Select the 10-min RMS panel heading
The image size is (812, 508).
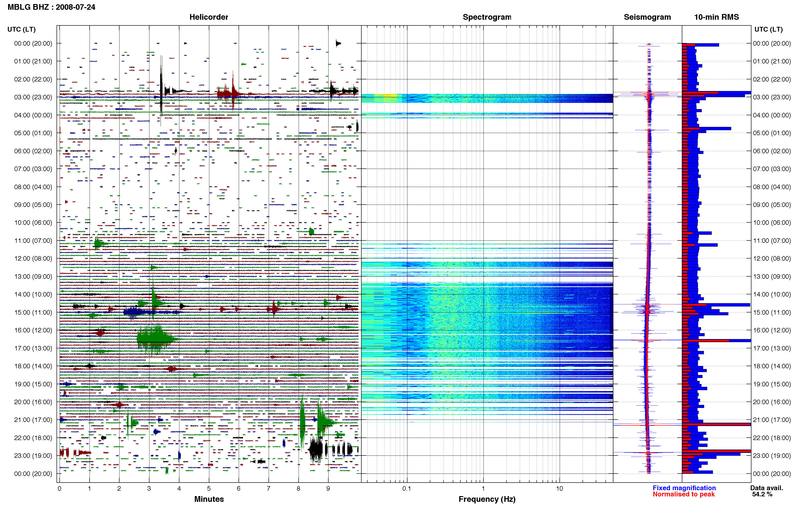716,17
